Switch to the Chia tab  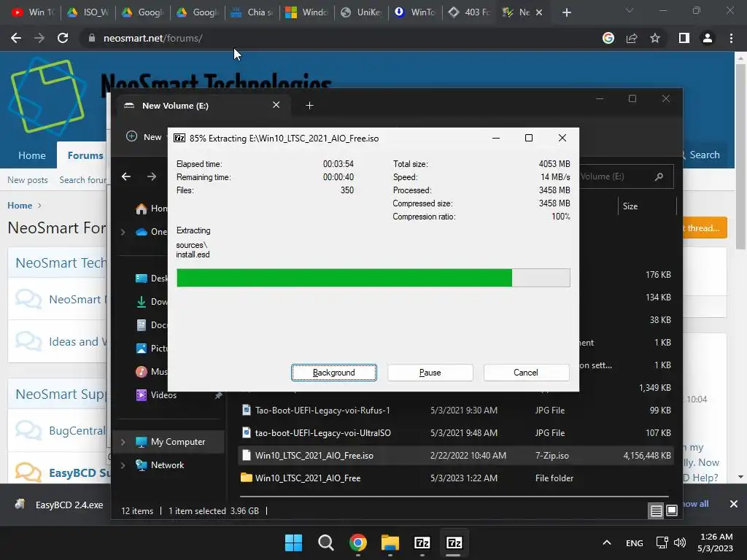(x=252, y=12)
